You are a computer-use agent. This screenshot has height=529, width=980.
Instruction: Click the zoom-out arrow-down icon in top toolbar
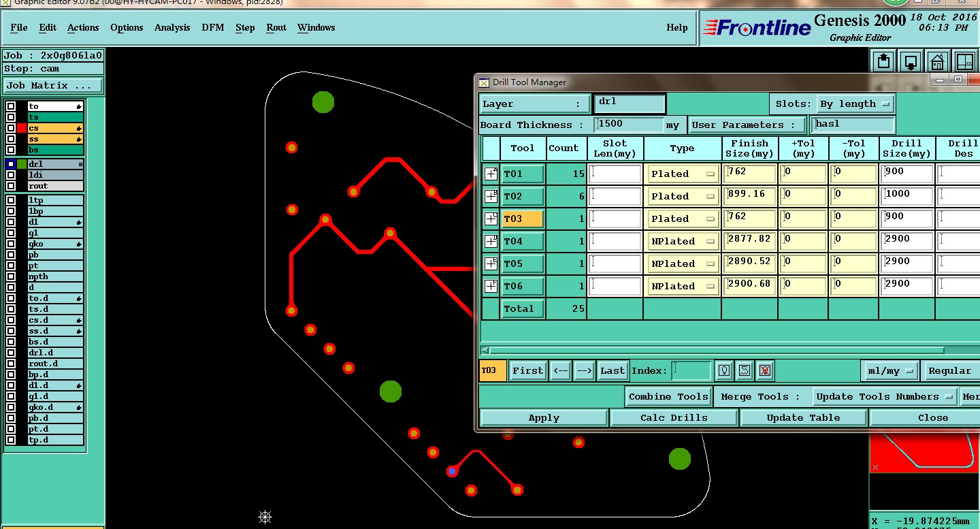[911, 61]
